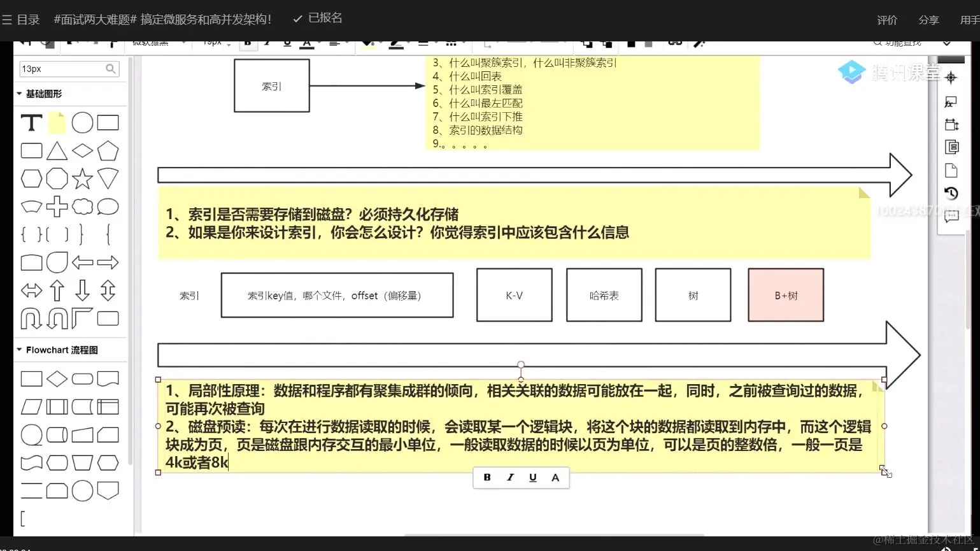
Task: Open the navigation compass icon in right sidebar
Action: click(x=951, y=78)
